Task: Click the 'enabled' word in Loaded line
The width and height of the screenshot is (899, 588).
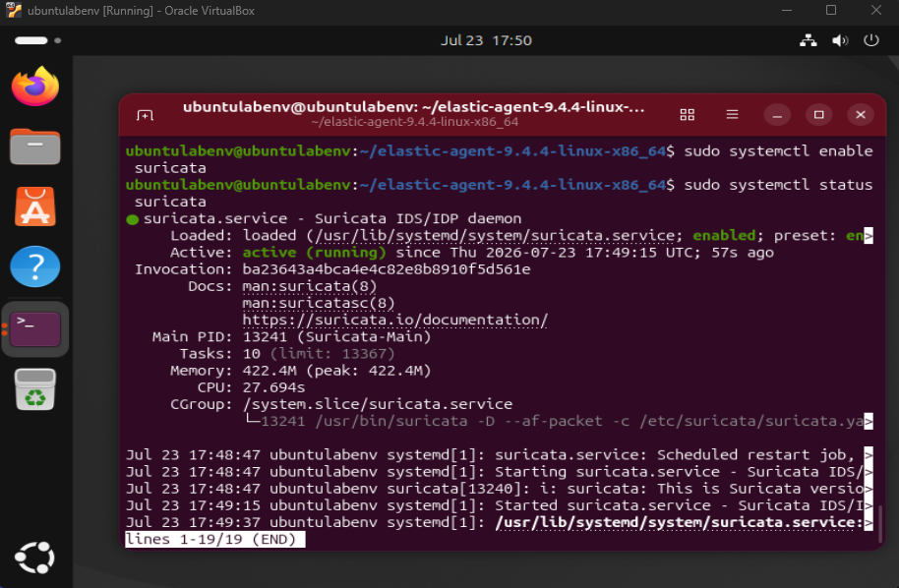Action: [724, 236]
